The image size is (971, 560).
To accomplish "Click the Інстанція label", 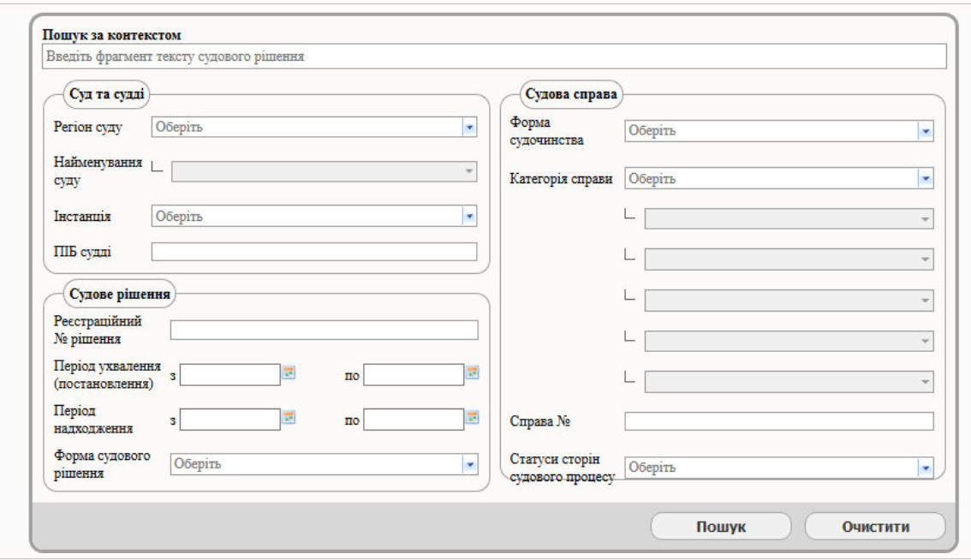I will (82, 216).
